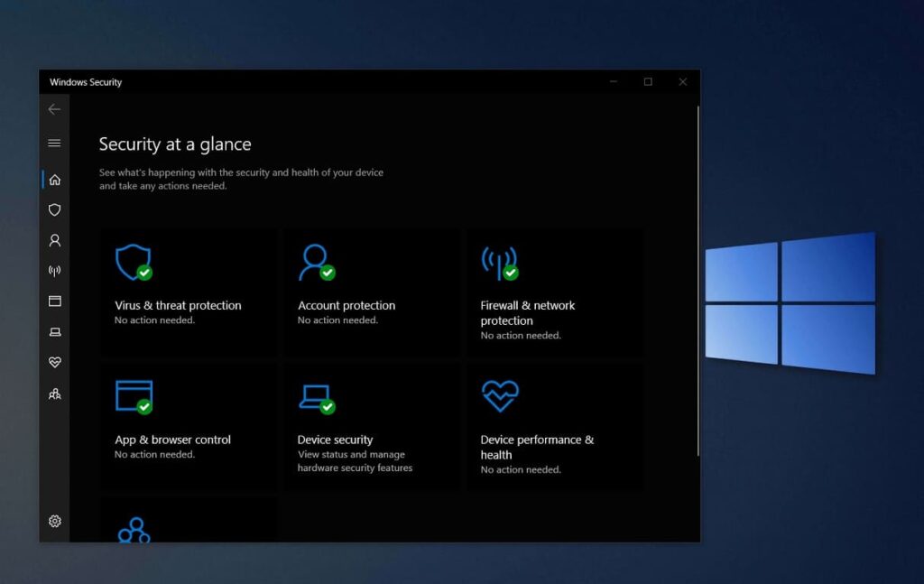Go back using the back arrow
The width and height of the screenshot is (924, 584).
coord(54,109)
